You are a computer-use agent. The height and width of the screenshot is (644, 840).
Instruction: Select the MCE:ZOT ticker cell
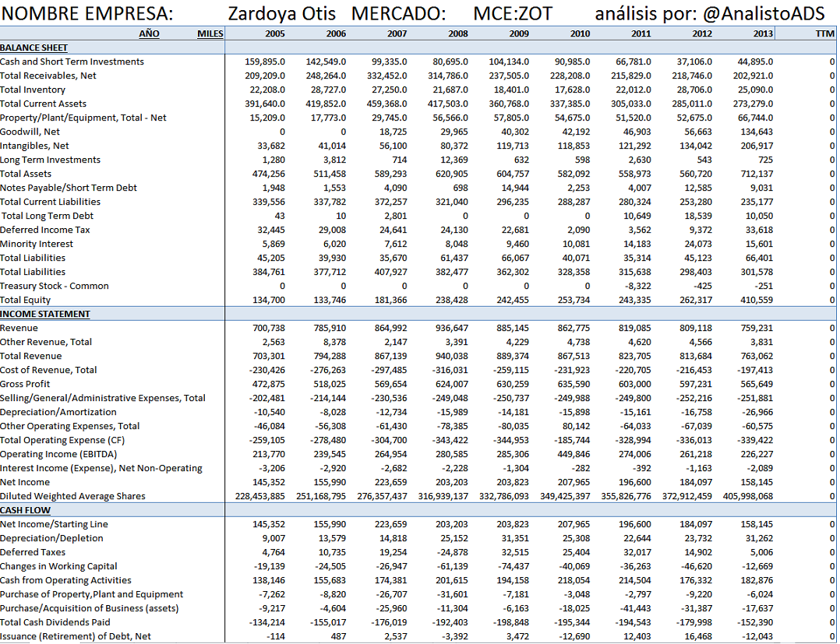(x=513, y=13)
